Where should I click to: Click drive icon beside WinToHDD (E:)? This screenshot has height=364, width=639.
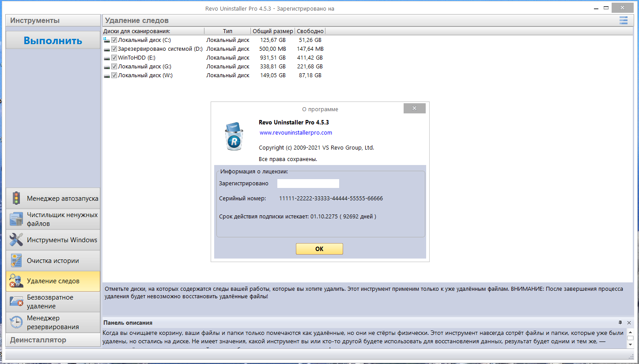click(x=106, y=58)
